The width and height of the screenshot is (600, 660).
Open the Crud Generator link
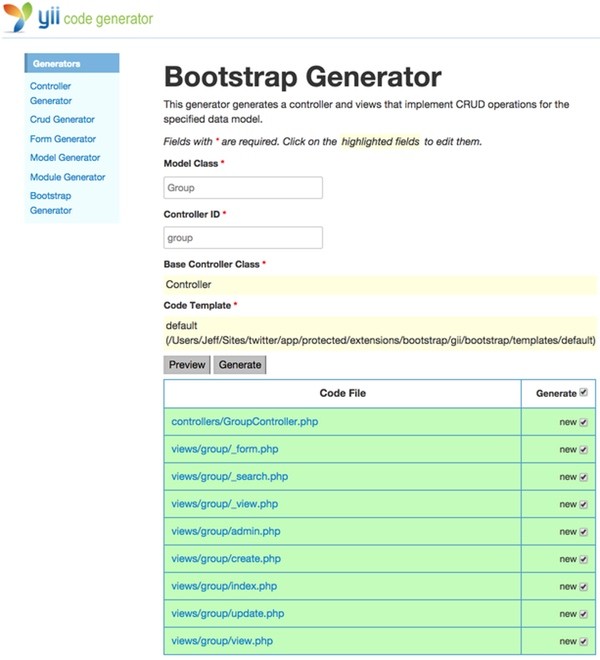[62, 120]
